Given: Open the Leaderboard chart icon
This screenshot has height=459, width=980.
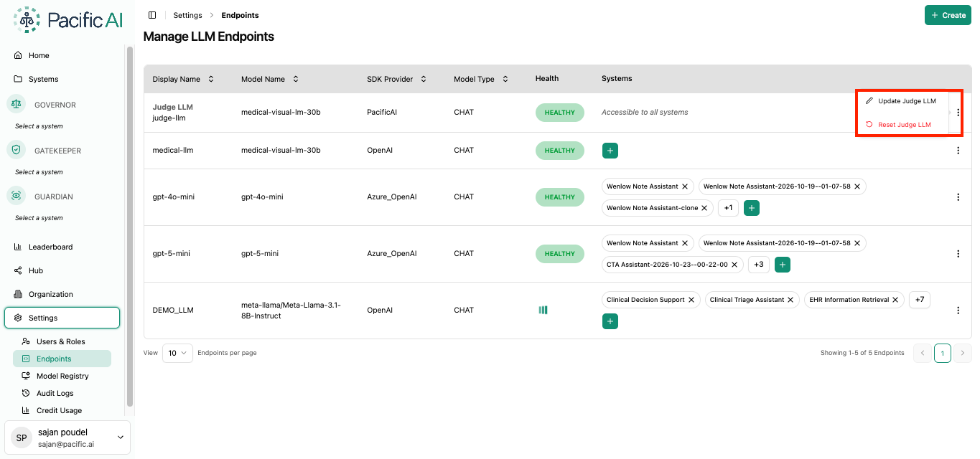Looking at the screenshot, I should click(18, 247).
